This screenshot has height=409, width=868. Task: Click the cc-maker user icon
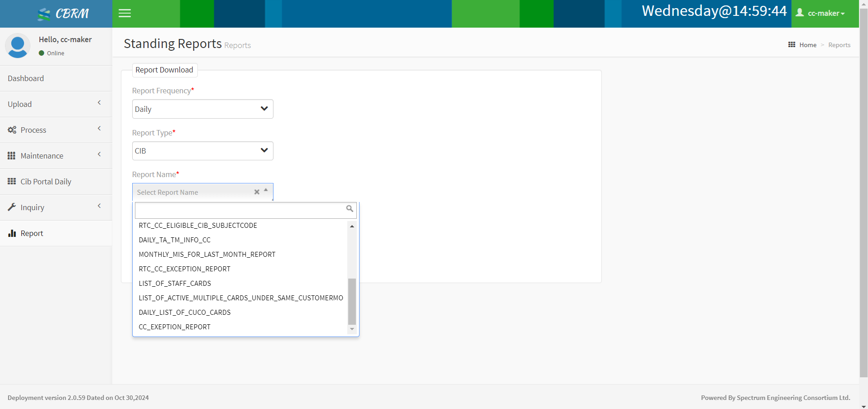[x=800, y=13]
